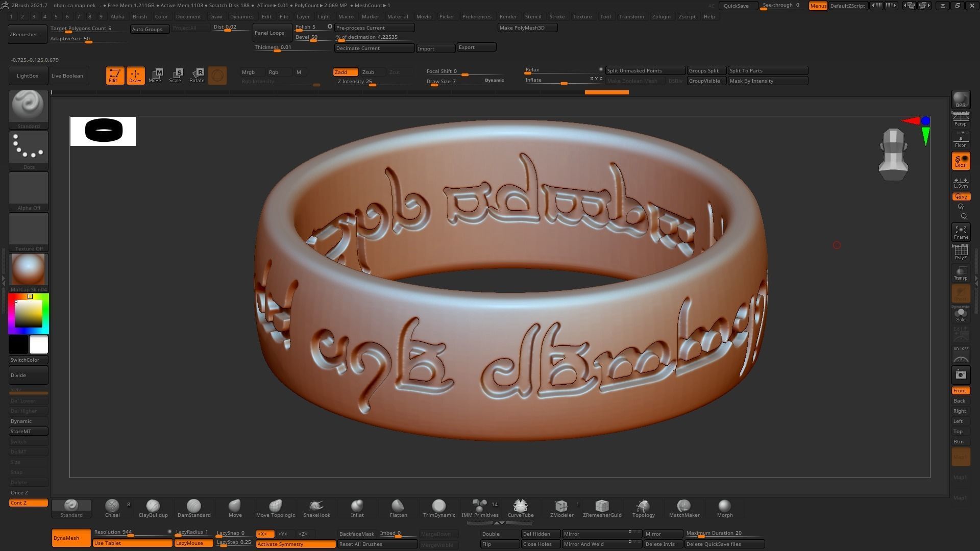The width and height of the screenshot is (980, 551).
Task: Toggle Transp transparency mode
Action: click(961, 273)
